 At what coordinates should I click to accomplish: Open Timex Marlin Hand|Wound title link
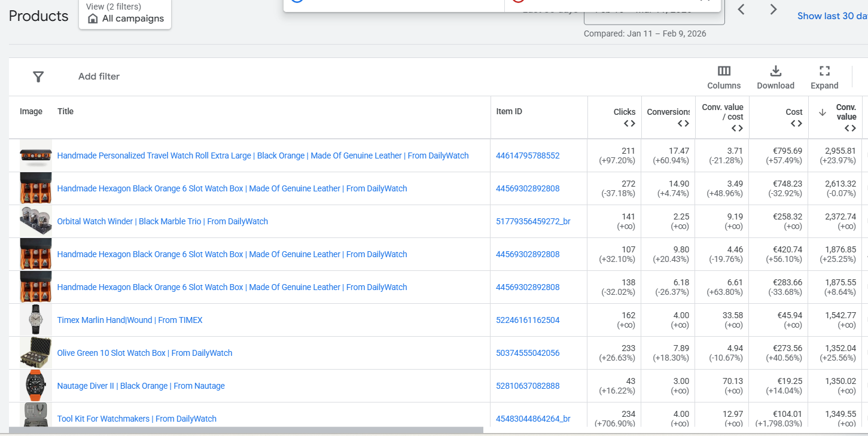130,320
